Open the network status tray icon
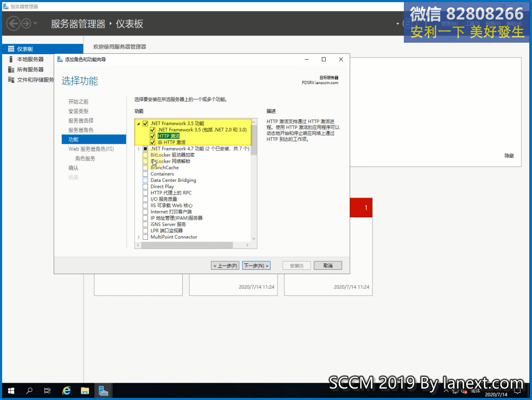Viewport: 532px width, 400px height. coord(455,391)
